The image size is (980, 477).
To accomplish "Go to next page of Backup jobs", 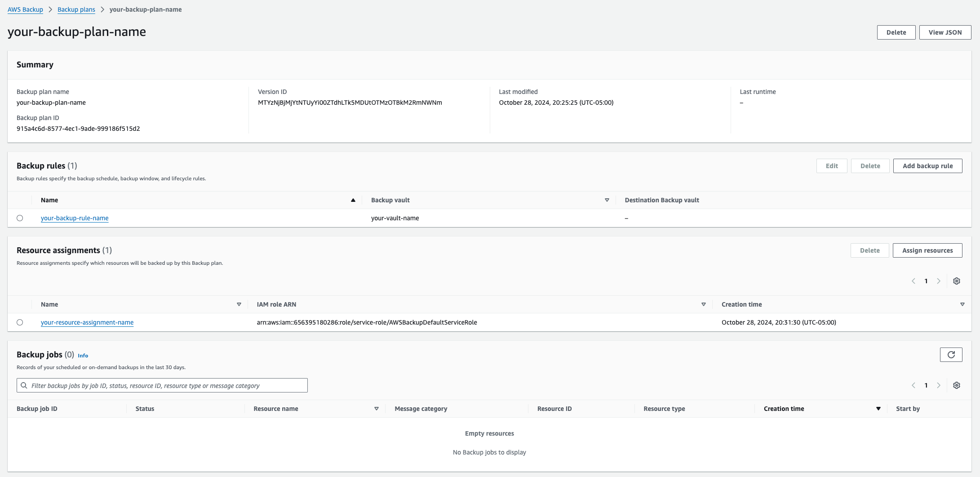I will [x=939, y=385].
